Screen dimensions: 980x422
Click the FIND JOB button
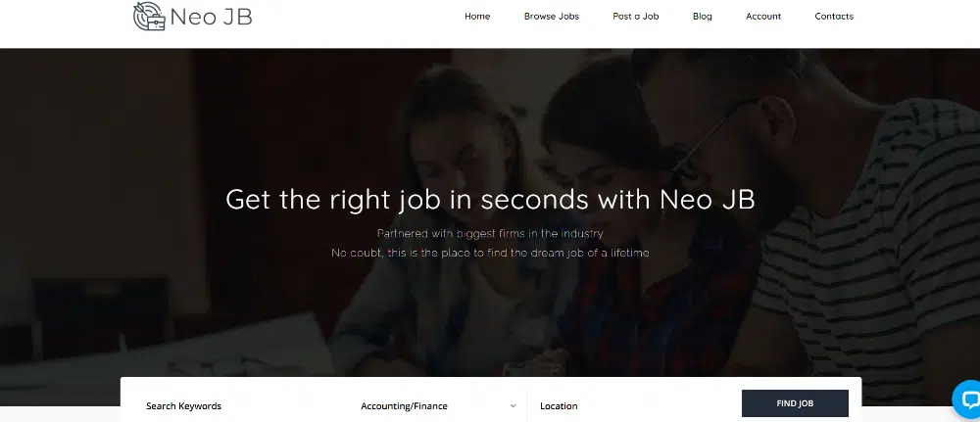[x=795, y=403]
